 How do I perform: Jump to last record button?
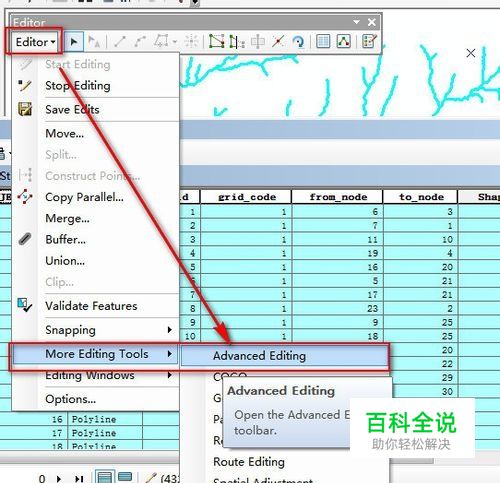click(79, 479)
